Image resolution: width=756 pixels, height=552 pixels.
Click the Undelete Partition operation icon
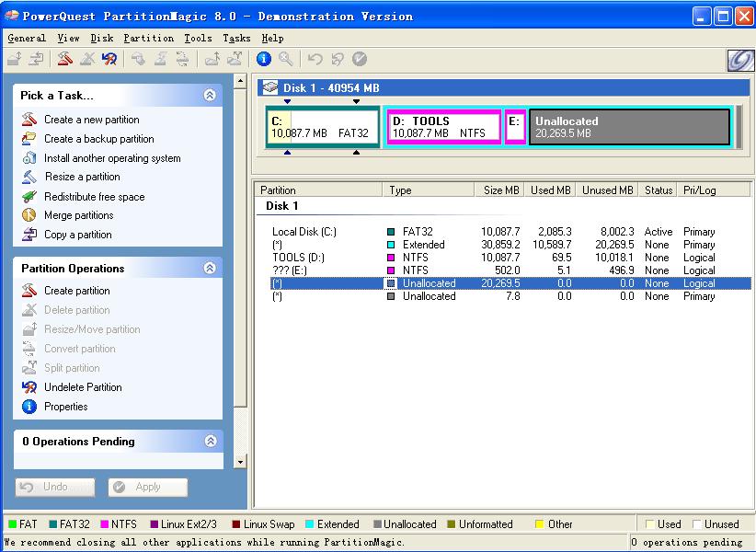click(x=29, y=386)
